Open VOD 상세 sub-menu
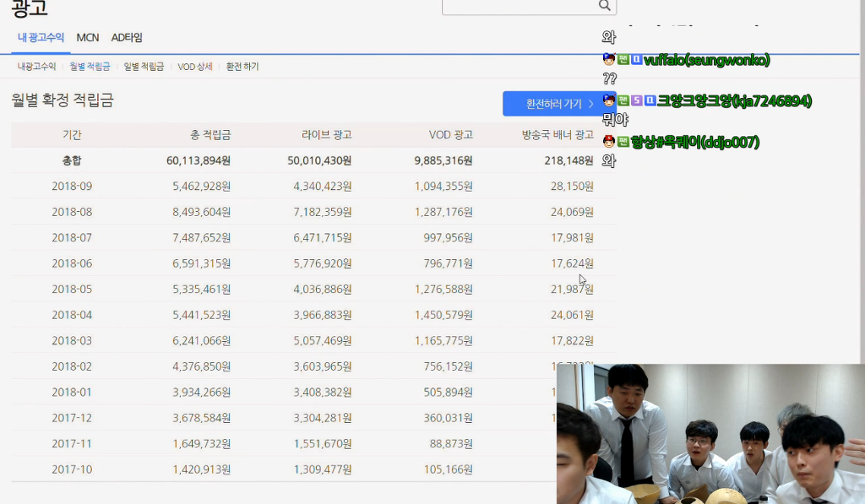865x504 pixels. [195, 66]
